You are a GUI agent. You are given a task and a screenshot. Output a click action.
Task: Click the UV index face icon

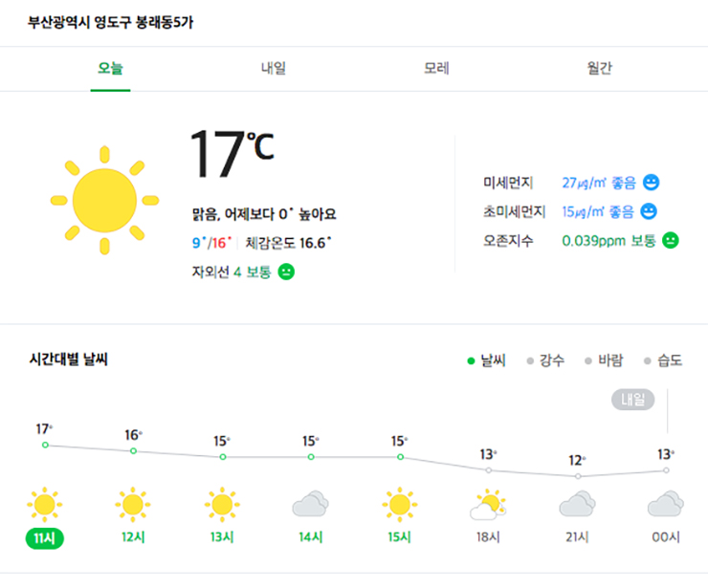click(285, 272)
